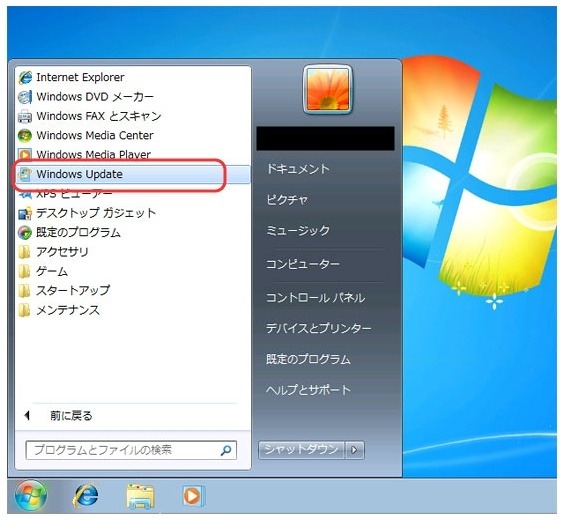Click the Windows Media Player list icon
This screenshot has width=564, height=520.
25,154
